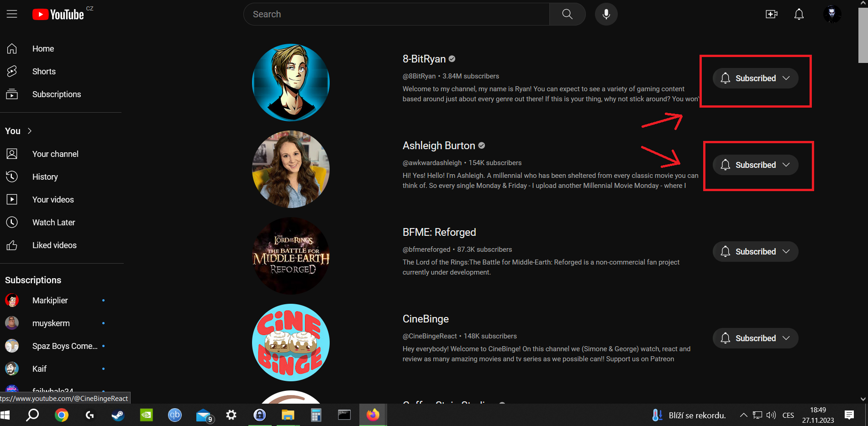Open the notifications bell in header
Image resolution: width=868 pixels, height=426 pixels.
799,14
